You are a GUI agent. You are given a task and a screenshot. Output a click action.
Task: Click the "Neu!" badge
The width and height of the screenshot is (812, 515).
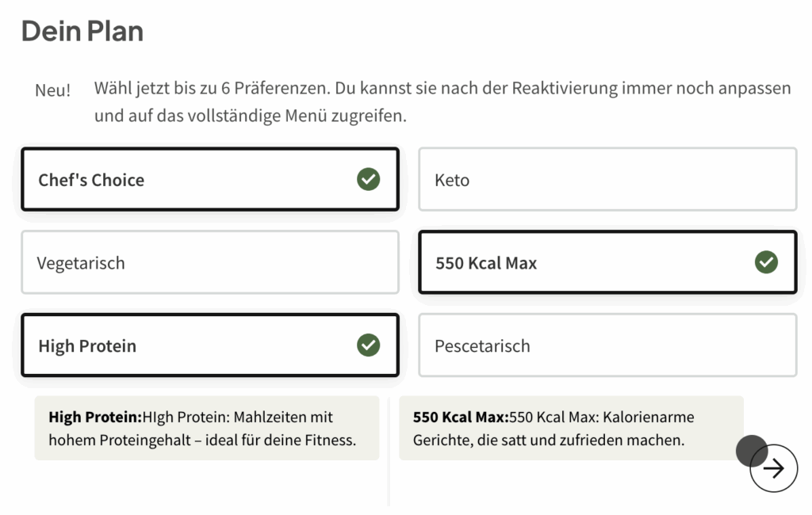52,90
